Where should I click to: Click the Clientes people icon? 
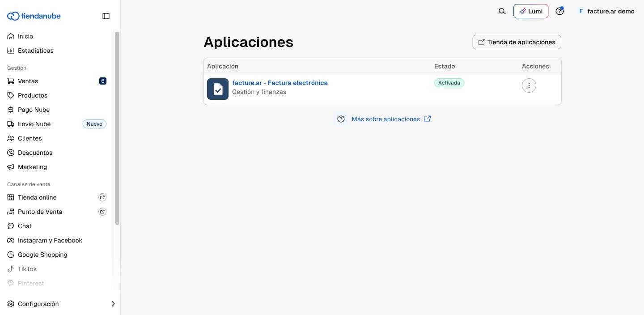pos(11,138)
